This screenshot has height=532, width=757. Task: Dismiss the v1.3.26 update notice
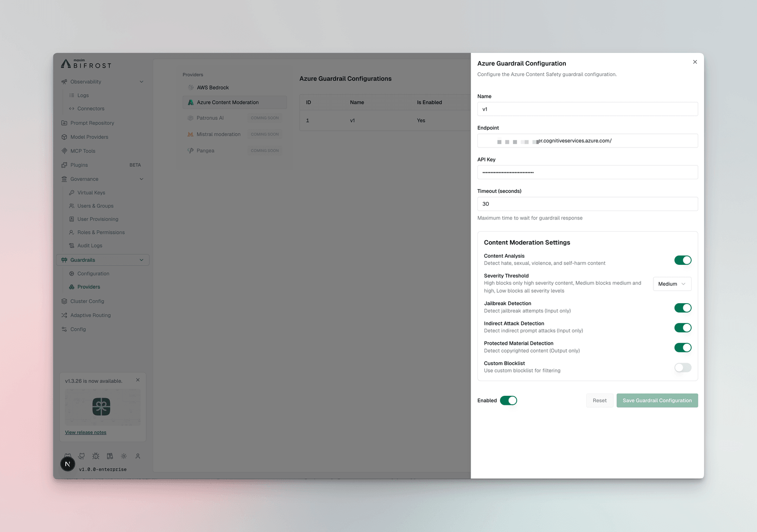click(x=138, y=380)
